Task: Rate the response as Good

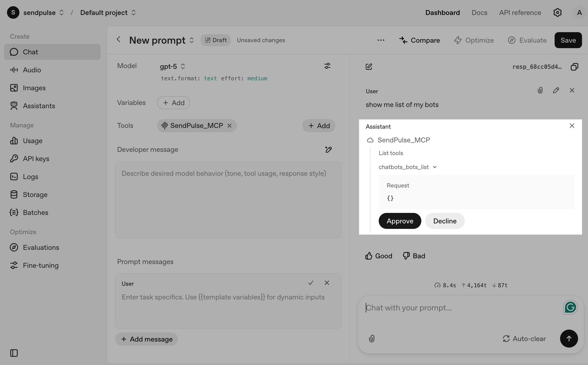Action: point(379,256)
